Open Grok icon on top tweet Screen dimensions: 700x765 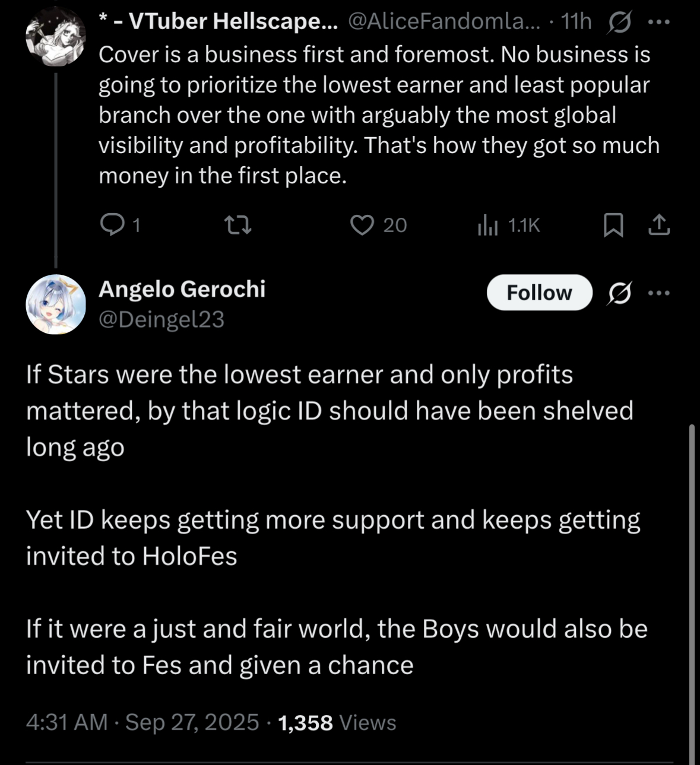(620, 23)
